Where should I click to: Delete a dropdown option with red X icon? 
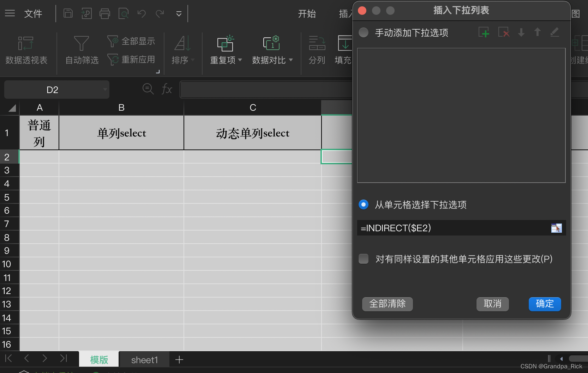[503, 32]
